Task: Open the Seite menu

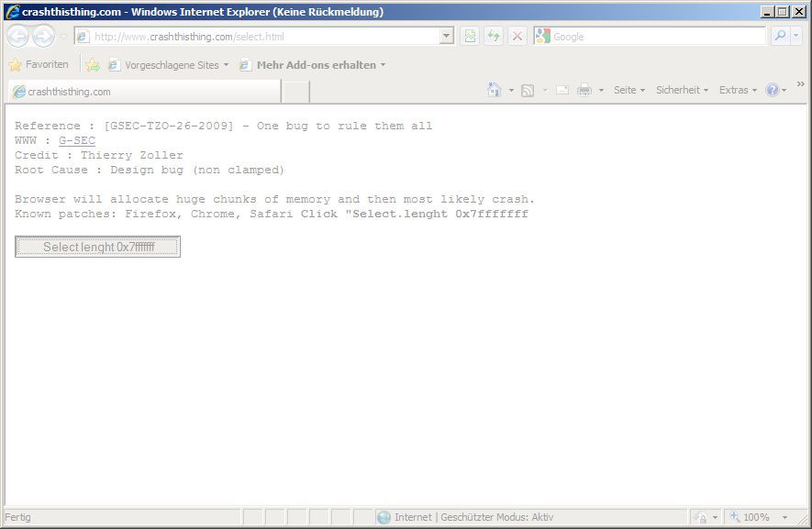Action: click(629, 90)
